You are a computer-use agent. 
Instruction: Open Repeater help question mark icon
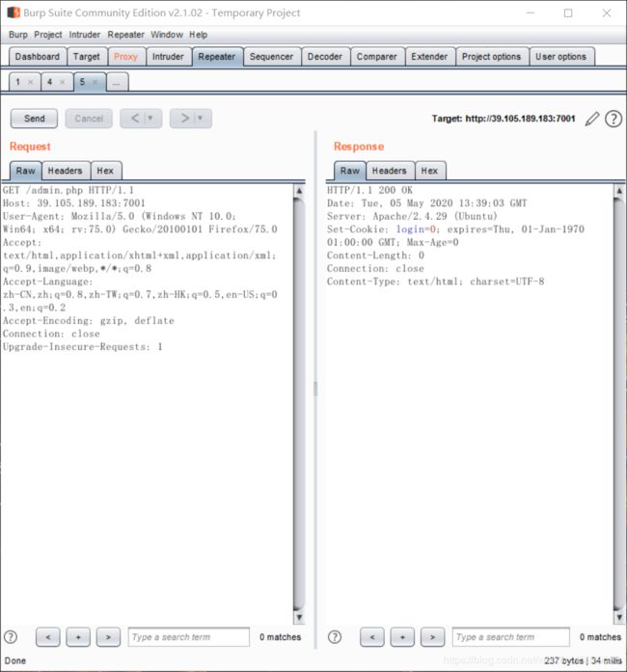(613, 119)
